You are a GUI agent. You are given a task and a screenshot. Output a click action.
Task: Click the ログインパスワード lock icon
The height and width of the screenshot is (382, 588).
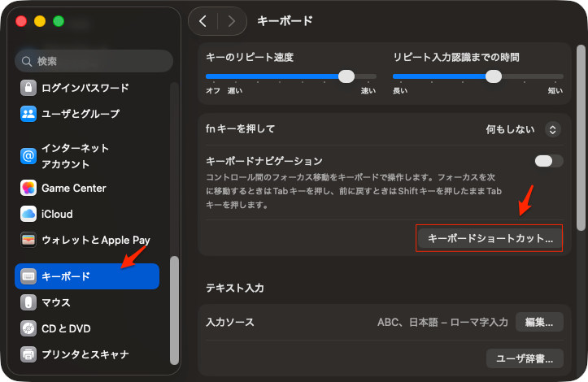tap(28, 88)
